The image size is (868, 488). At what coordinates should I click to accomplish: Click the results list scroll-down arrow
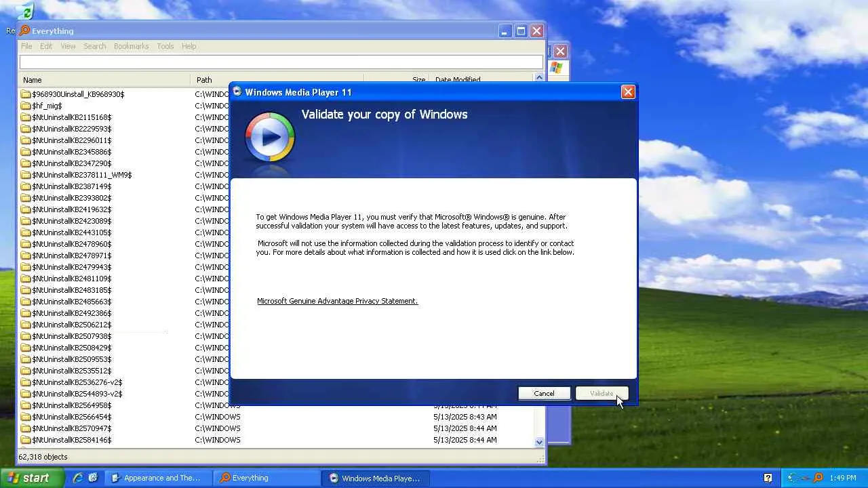coord(540,442)
